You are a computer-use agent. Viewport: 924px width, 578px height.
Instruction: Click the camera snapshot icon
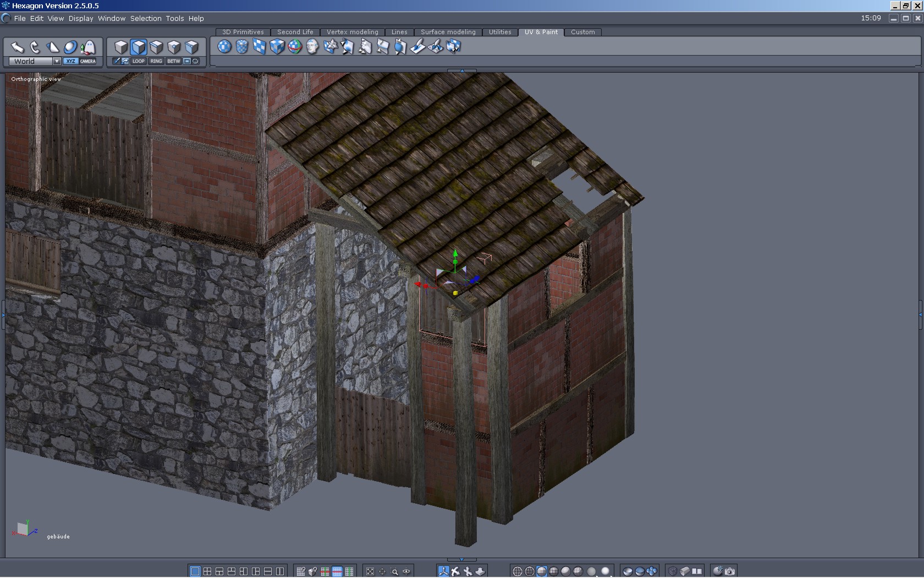pos(730,571)
